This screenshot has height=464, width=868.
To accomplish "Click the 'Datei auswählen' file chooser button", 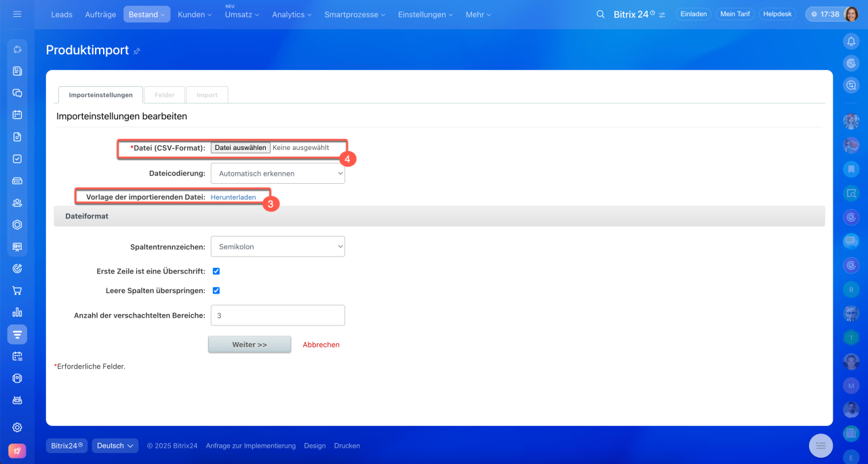I will pyautogui.click(x=240, y=147).
